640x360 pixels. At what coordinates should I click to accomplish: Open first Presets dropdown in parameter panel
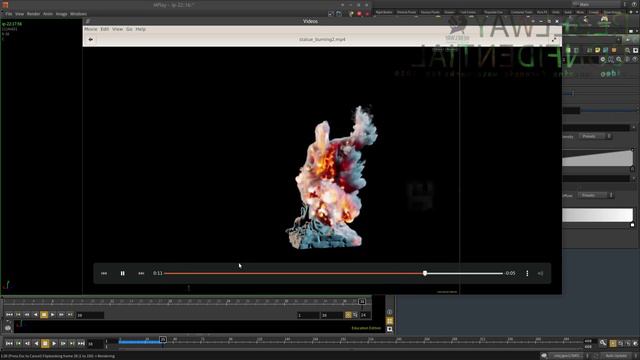595,136
